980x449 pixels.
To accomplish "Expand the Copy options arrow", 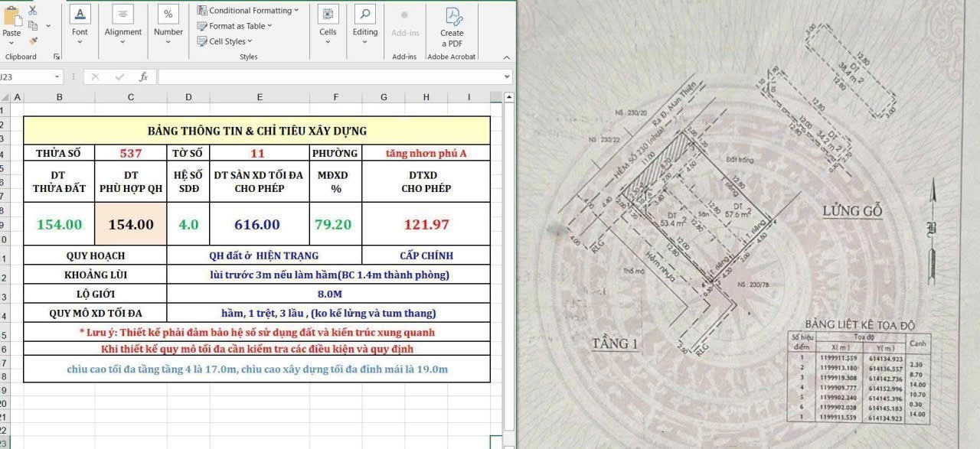I will (x=48, y=25).
